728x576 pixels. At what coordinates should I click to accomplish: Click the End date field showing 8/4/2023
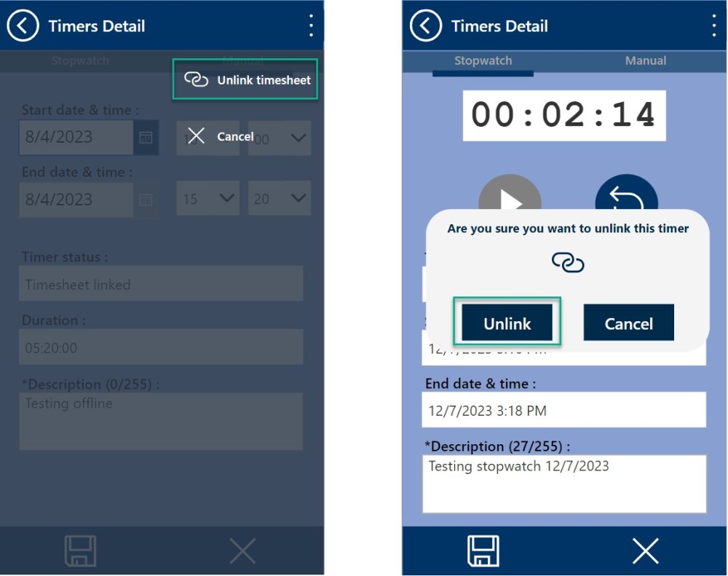76,200
